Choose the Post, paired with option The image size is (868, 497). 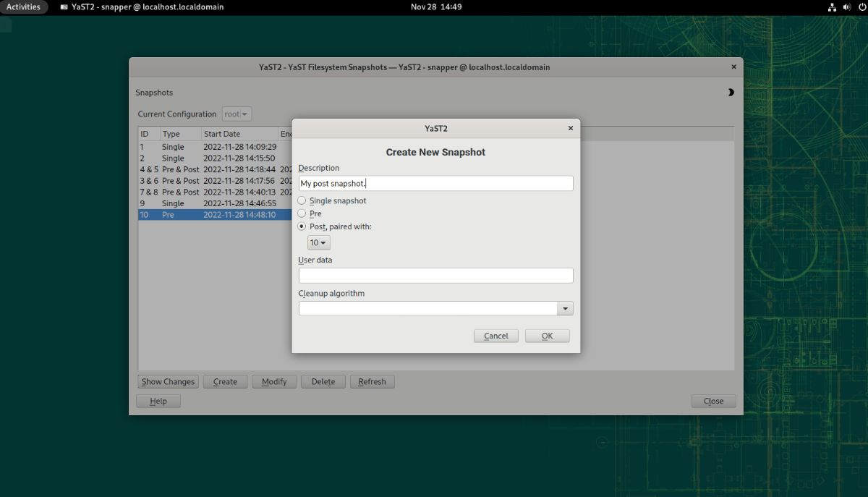click(x=302, y=226)
